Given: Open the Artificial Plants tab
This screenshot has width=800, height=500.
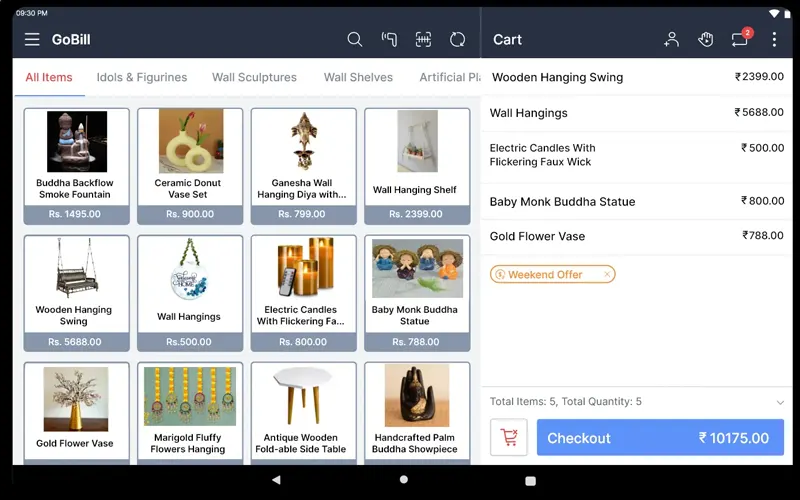Looking at the screenshot, I should 449,78.
